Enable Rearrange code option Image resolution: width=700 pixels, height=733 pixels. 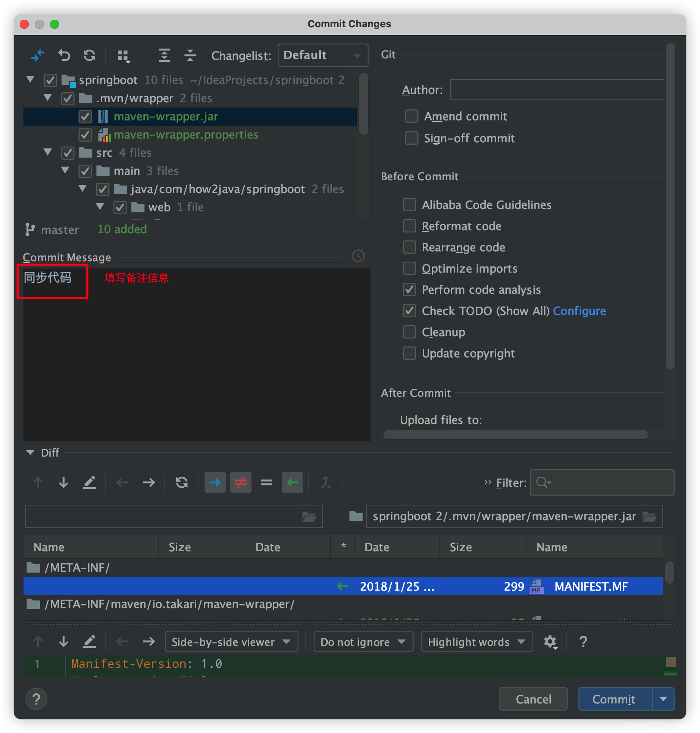tap(409, 247)
